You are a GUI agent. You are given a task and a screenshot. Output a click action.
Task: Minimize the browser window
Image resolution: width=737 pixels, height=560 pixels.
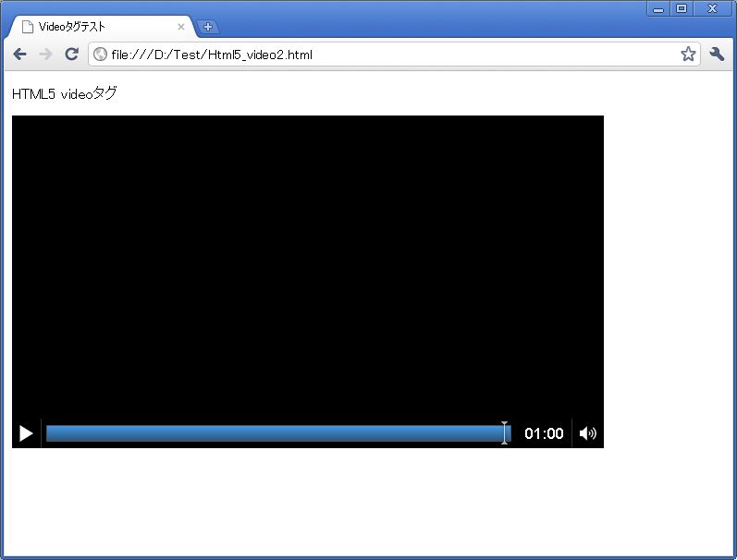[x=658, y=8]
